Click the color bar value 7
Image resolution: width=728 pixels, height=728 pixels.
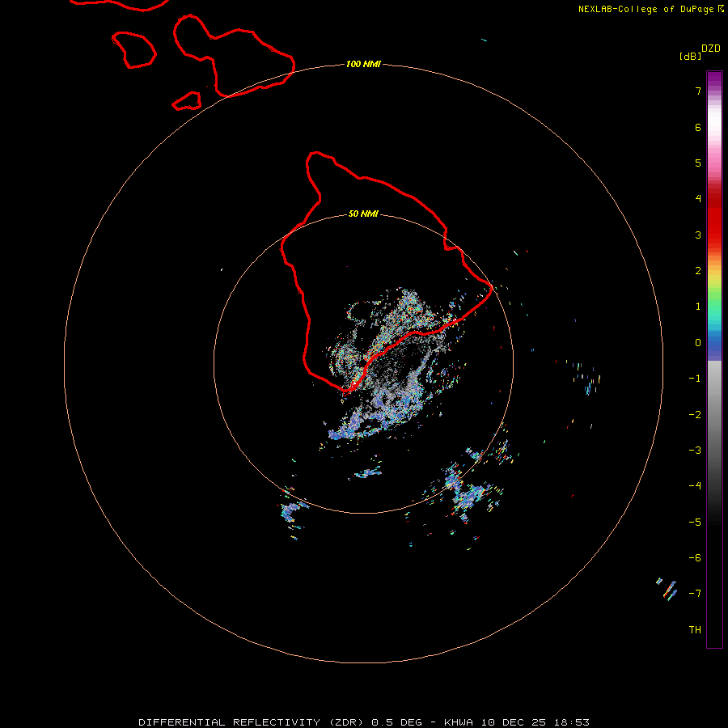[x=698, y=91]
